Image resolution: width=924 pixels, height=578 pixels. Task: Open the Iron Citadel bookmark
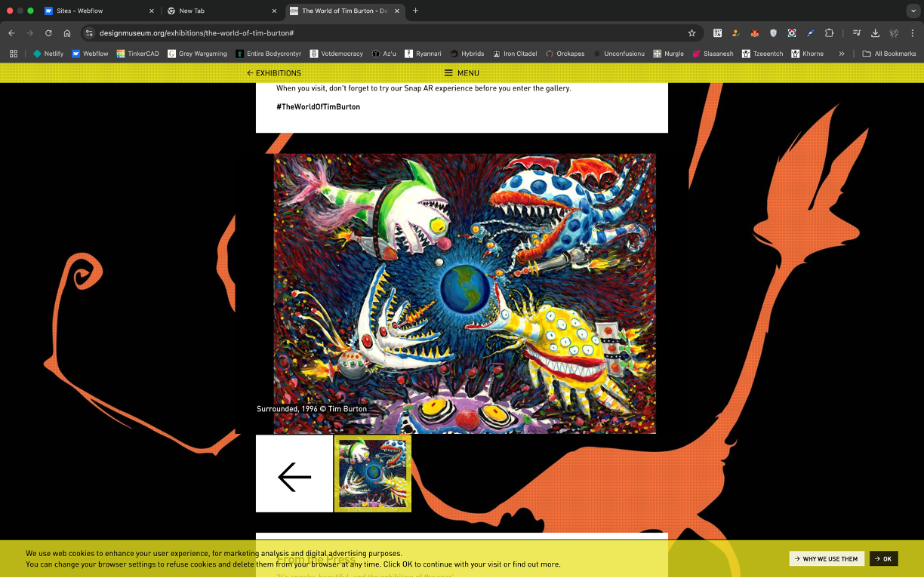click(515, 54)
